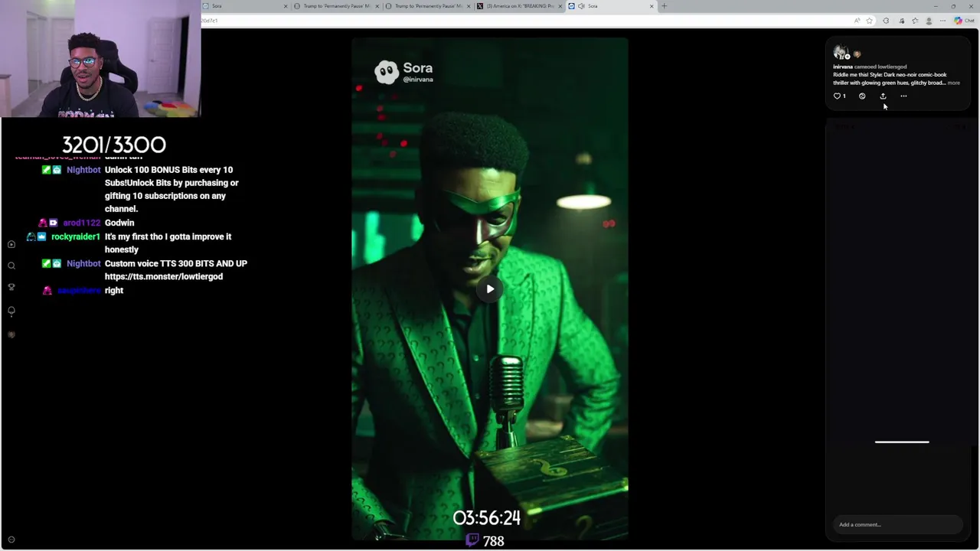980x551 pixels.
Task: Open the post's three-dot more options
Action: pyautogui.click(x=903, y=96)
